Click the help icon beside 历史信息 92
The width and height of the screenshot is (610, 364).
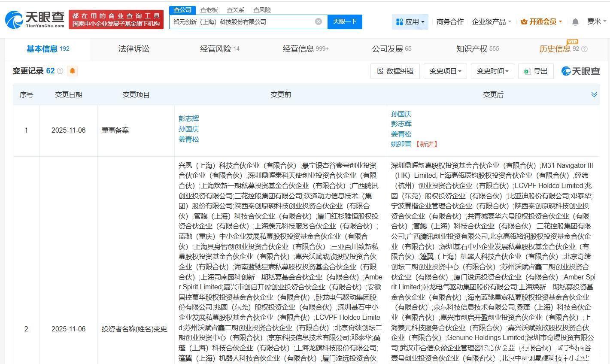tap(584, 49)
